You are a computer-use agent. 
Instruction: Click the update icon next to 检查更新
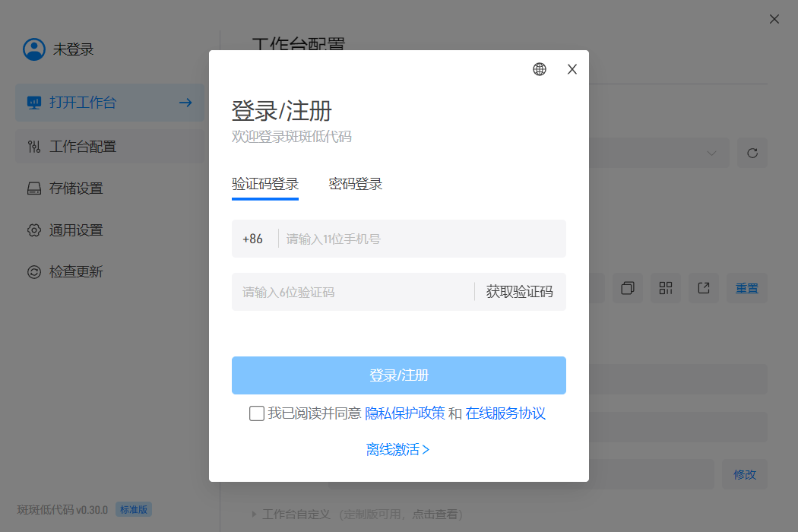(x=34, y=272)
